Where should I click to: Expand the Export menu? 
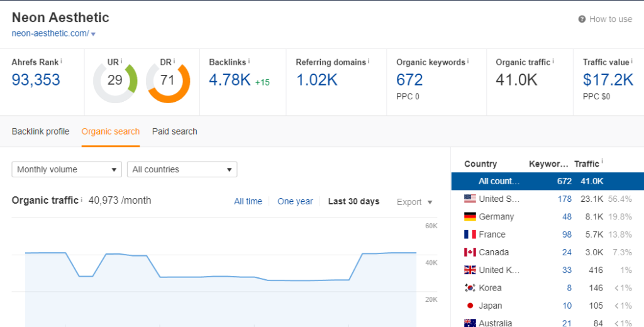[x=414, y=202]
